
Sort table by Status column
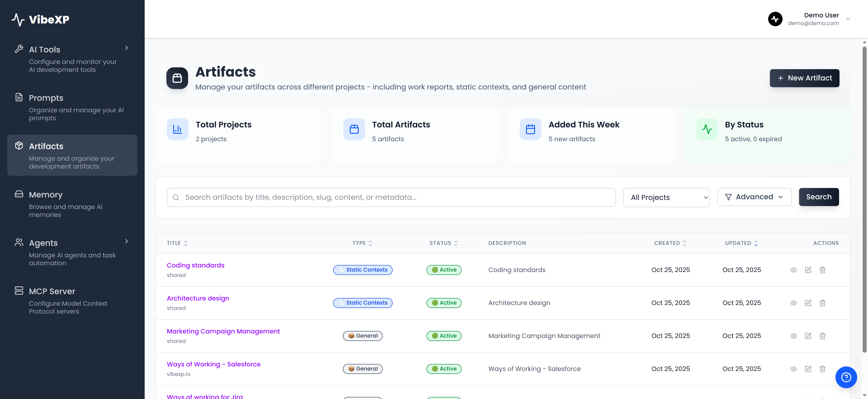coord(444,243)
